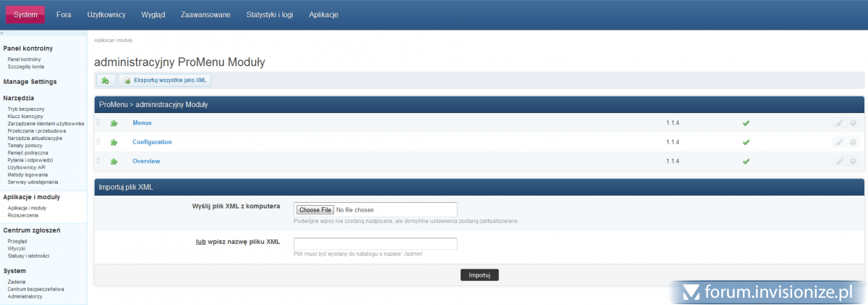Click the remove icon for Overview module
The width and height of the screenshot is (868, 305).
pos(853,161)
